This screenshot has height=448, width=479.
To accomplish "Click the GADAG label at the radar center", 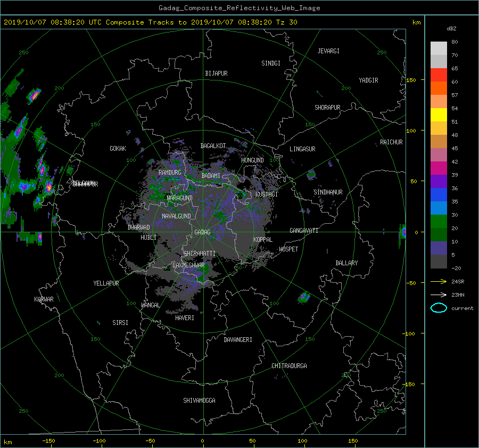I will pos(203,232).
